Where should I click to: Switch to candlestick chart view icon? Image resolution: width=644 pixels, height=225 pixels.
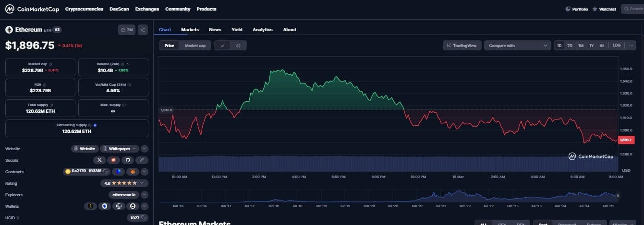click(x=239, y=46)
